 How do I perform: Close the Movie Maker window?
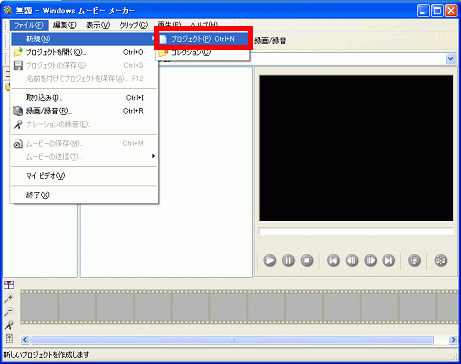coord(451,11)
